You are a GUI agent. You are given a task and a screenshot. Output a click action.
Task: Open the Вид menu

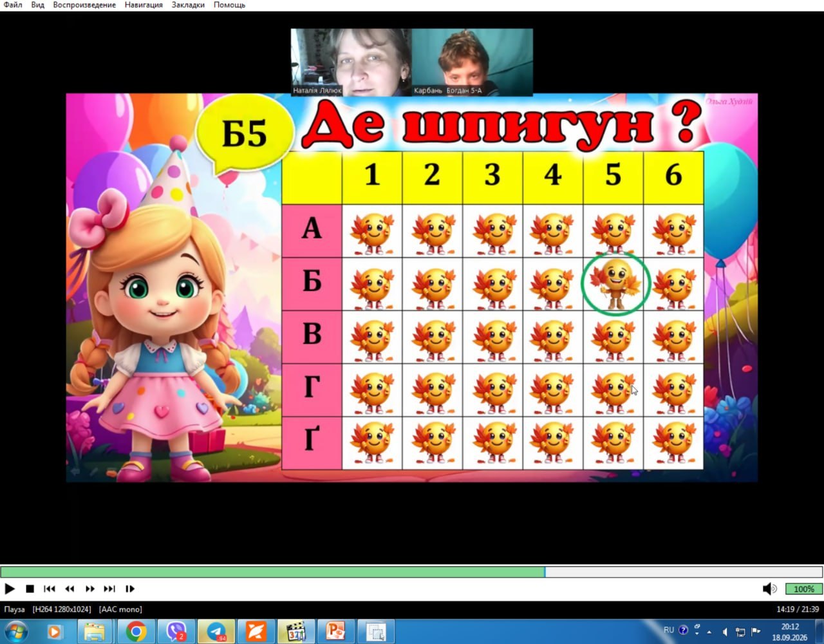(x=37, y=5)
